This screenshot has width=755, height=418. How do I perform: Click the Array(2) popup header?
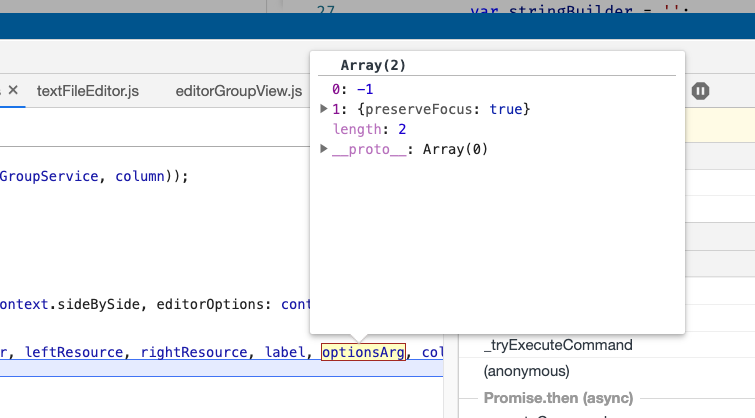[x=373, y=65]
